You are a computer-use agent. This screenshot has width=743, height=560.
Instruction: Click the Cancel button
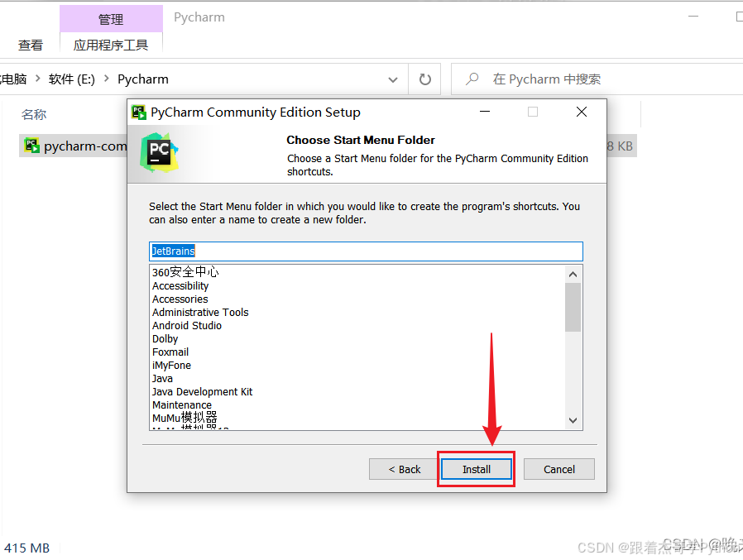558,469
